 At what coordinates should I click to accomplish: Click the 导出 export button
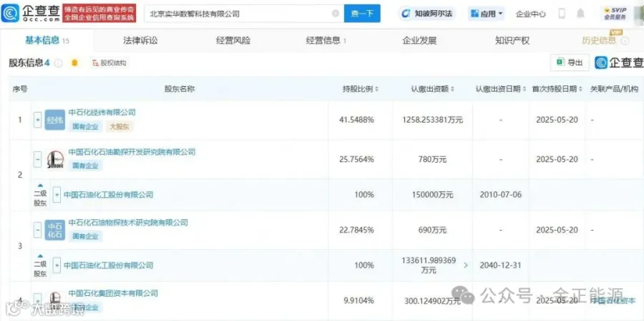pos(570,62)
